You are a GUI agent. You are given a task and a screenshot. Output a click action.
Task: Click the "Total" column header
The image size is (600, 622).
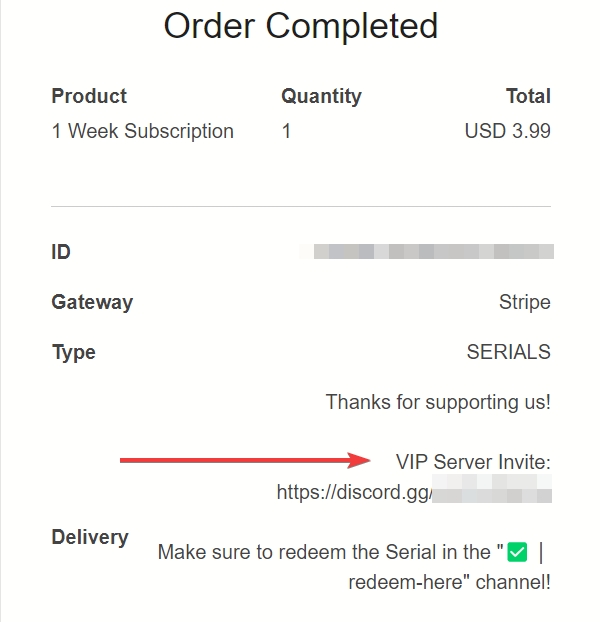pos(528,96)
